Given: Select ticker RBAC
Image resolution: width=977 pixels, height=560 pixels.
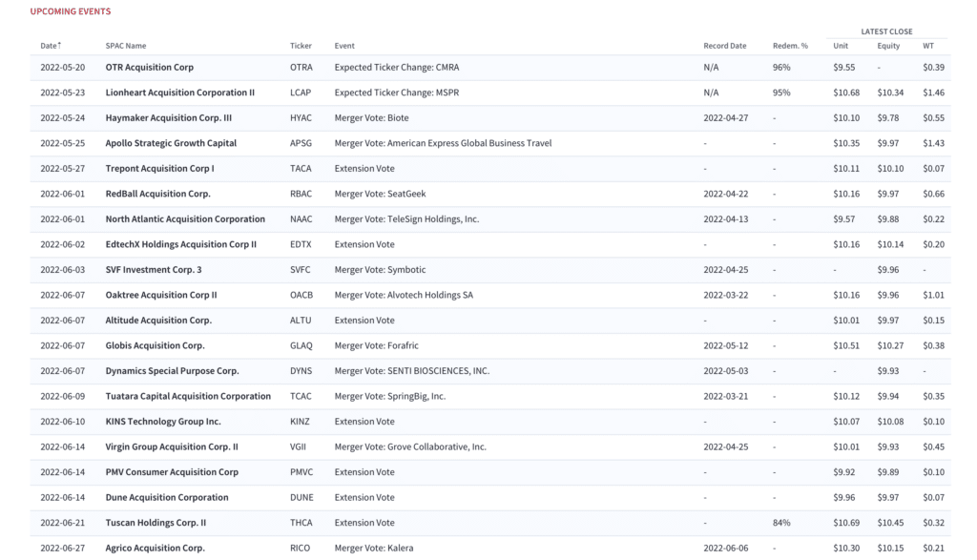Looking at the screenshot, I should pyautogui.click(x=301, y=194).
